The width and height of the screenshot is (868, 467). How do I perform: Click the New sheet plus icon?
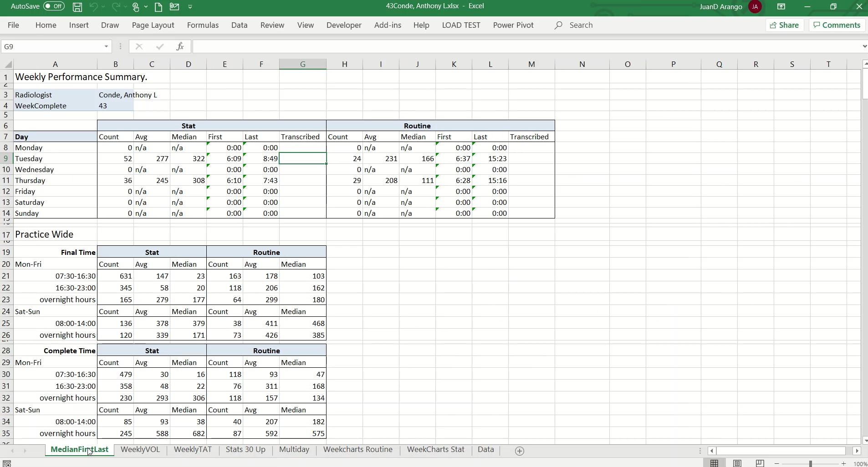coord(520,451)
